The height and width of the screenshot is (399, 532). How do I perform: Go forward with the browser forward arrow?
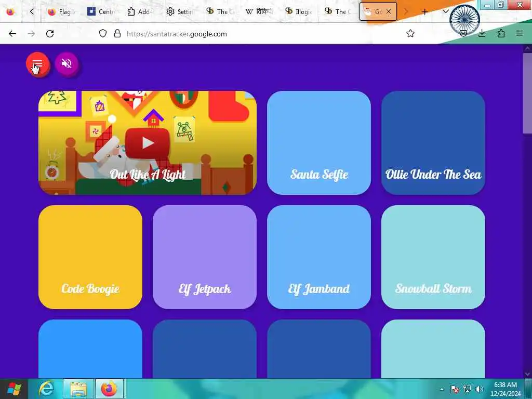[31, 34]
